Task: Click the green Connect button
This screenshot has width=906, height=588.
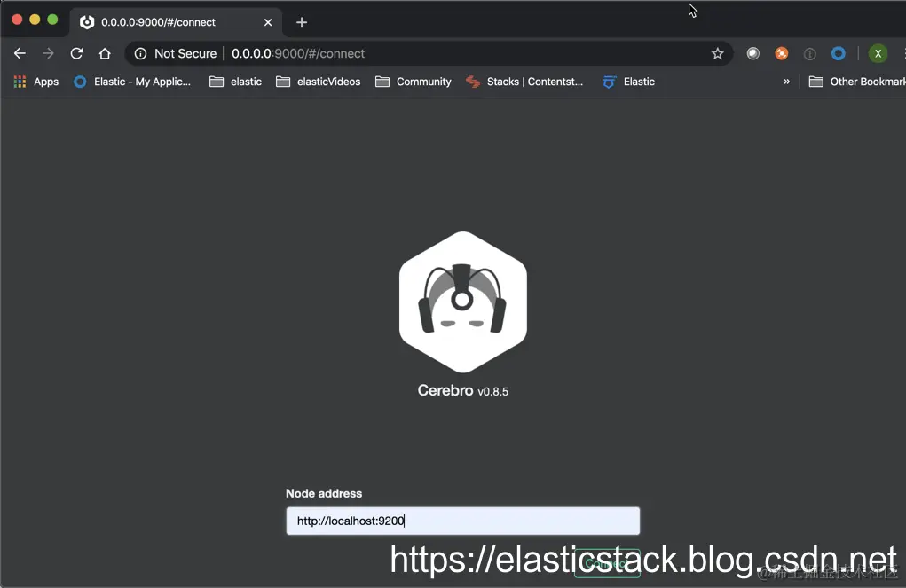Action: coord(607,563)
